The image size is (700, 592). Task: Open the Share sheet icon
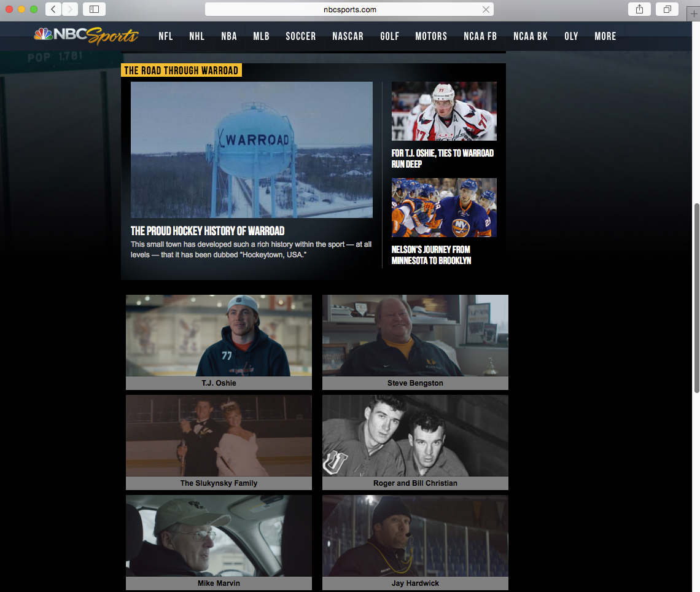click(x=639, y=9)
